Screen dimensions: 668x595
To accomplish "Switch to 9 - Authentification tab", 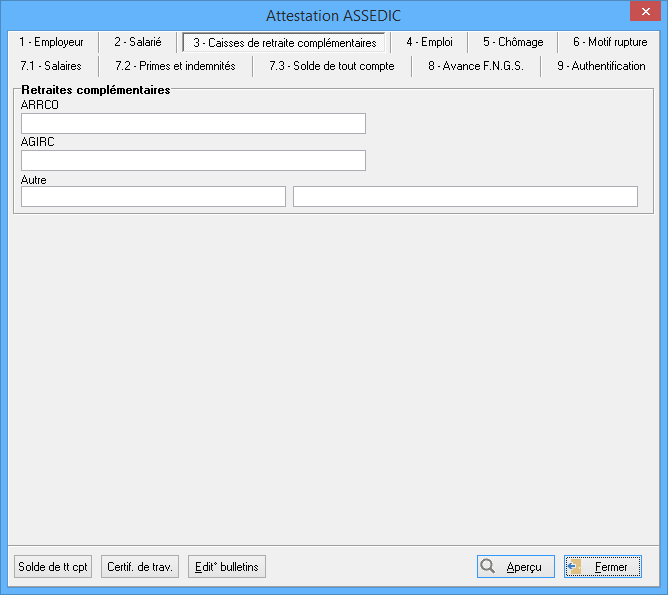I will (601, 66).
